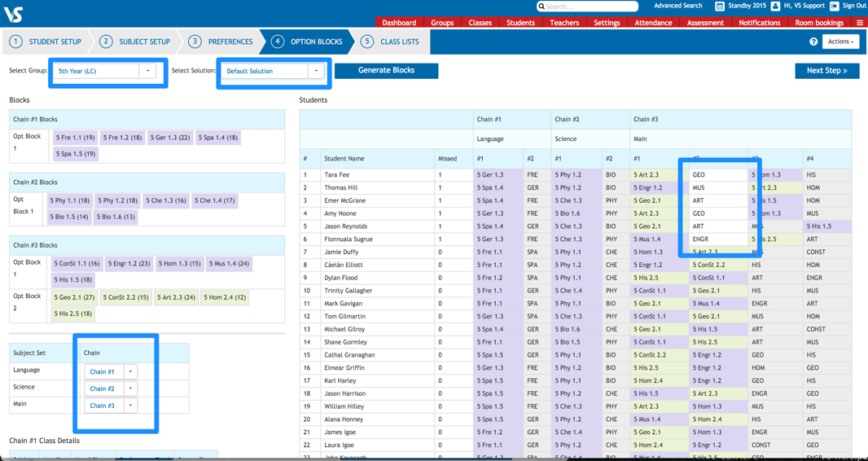Click the VS logo icon

(x=13, y=14)
